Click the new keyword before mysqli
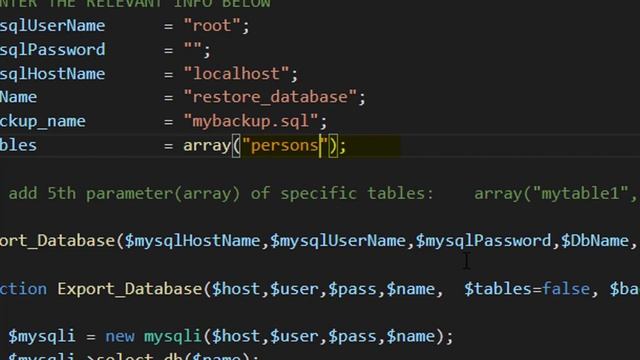640x360 pixels. [x=120, y=337]
